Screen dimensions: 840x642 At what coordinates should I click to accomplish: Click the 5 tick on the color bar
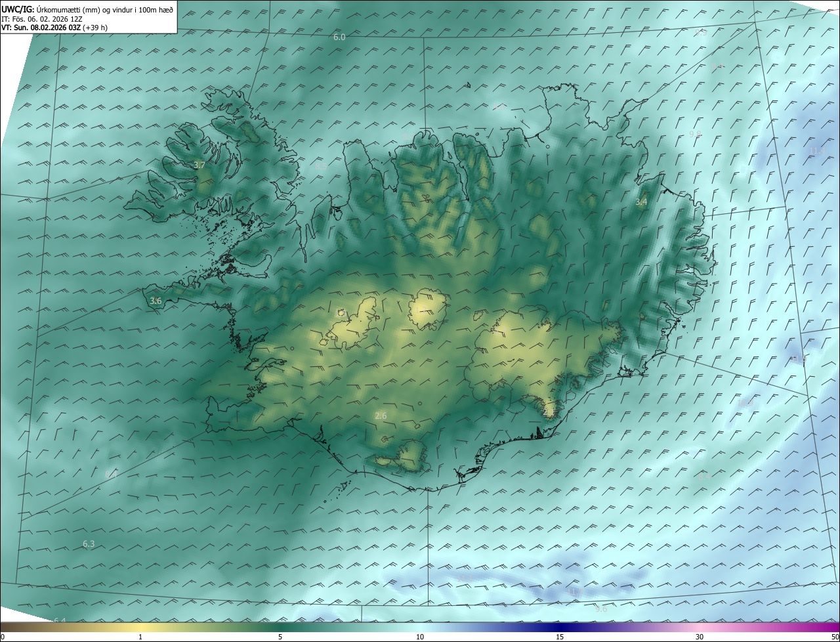[x=280, y=637]
